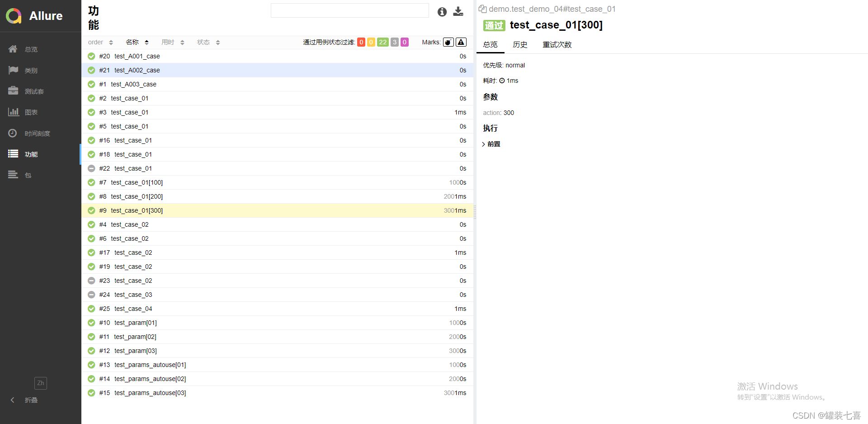Click the action: 300 parameter
Viewport: 868px width, 424px height.
click(x=498, y=113)
